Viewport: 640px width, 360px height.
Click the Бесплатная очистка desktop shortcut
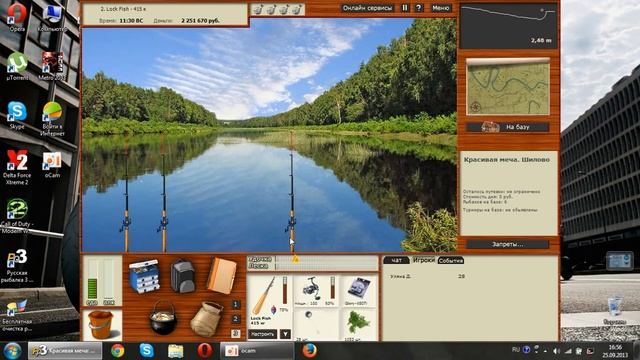point(17,315)
